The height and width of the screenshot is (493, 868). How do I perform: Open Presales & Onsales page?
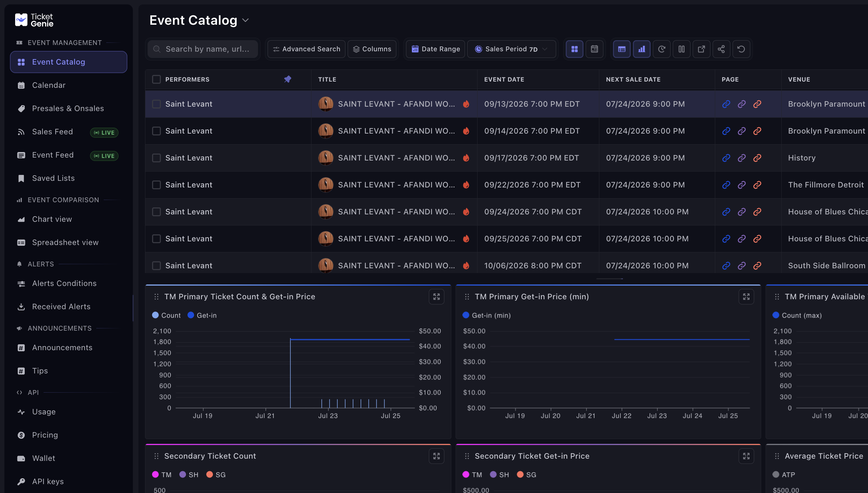(x=69, y=108)
